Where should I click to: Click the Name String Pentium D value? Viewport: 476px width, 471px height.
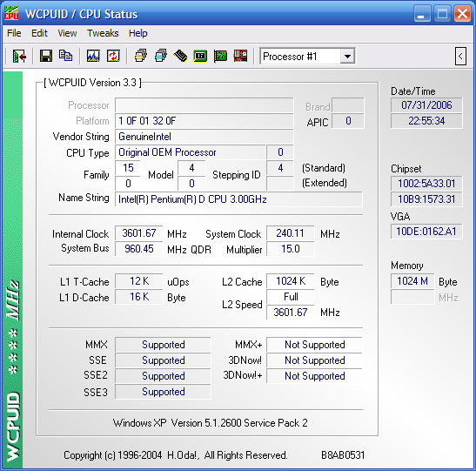coord(238,199)
